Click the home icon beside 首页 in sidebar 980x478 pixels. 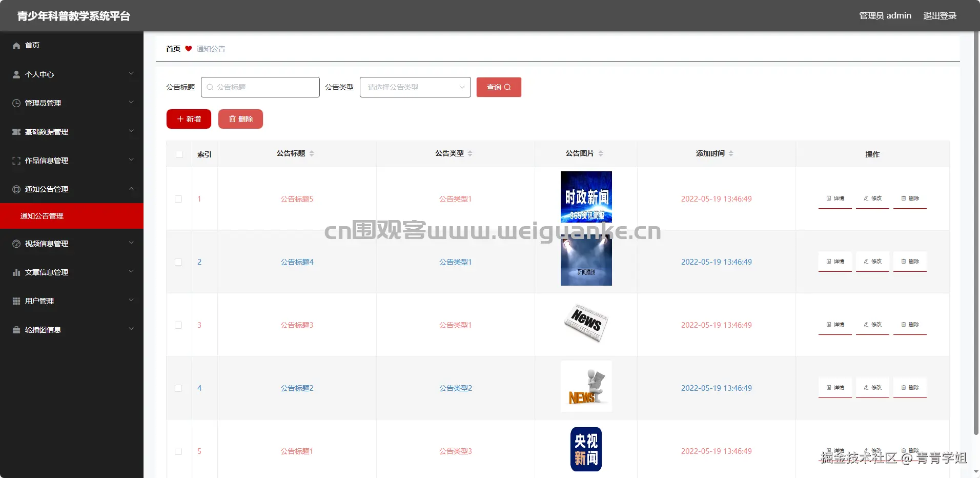pos(16,46)
